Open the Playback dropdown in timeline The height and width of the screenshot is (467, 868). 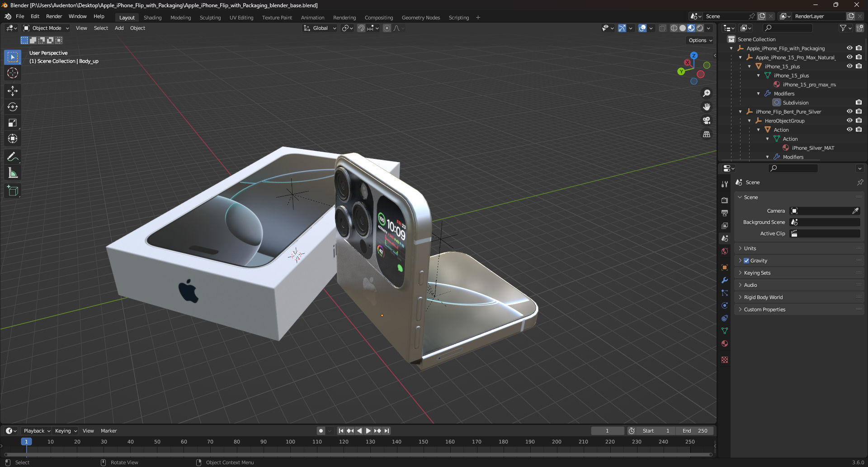[x=37, y=431]
